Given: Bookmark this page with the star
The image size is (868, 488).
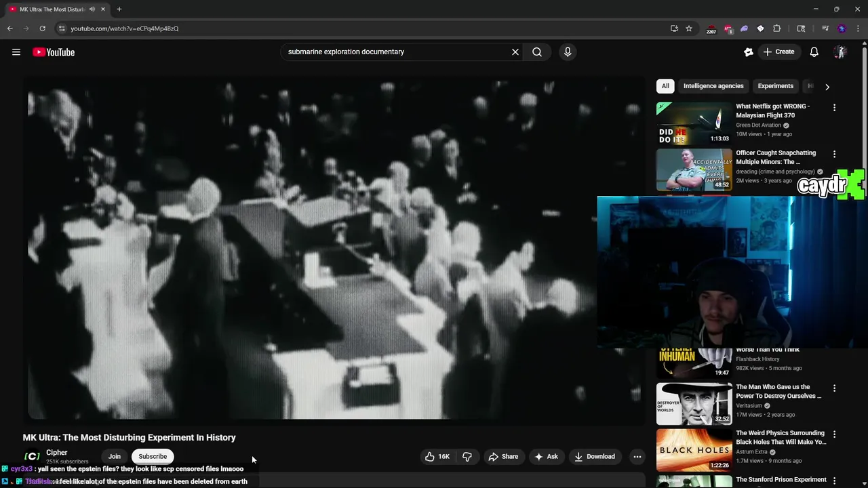Looking at the screenshot, I should [x=689, y=28].
